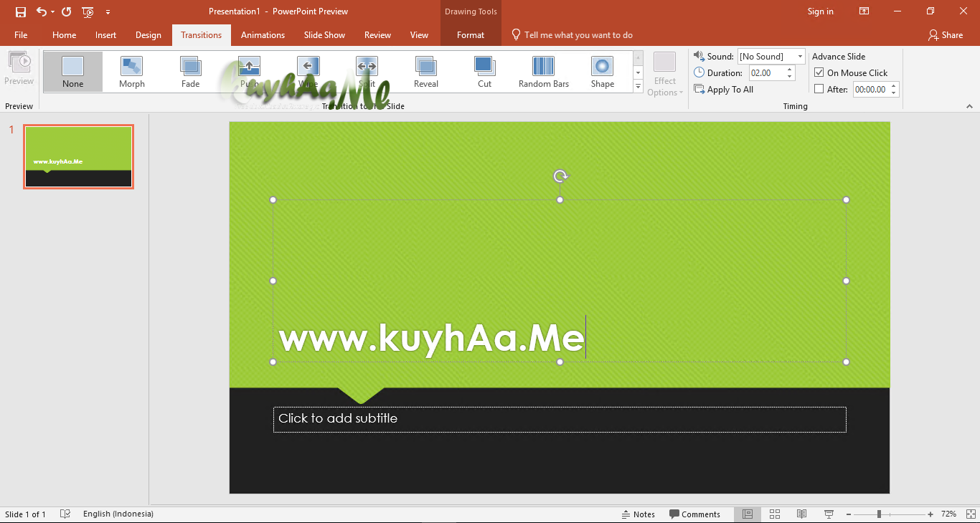Apply the Wipe transition

point(308,72)
